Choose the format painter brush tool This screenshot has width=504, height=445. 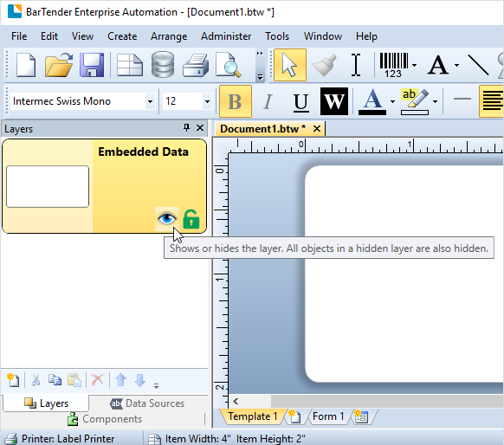[325, 65]
